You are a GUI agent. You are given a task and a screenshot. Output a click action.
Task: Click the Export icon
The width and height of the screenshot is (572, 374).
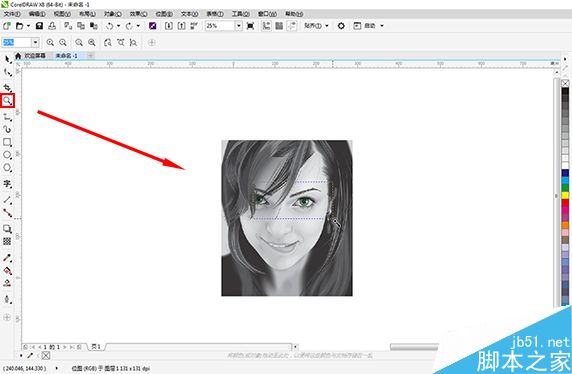[x=181, y=26]
